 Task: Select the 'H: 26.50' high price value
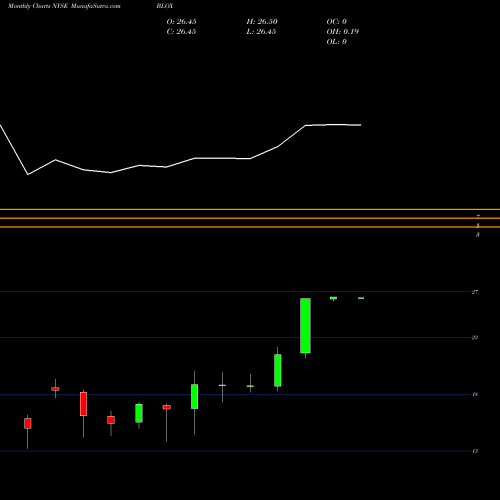click(x=262, y=22)
